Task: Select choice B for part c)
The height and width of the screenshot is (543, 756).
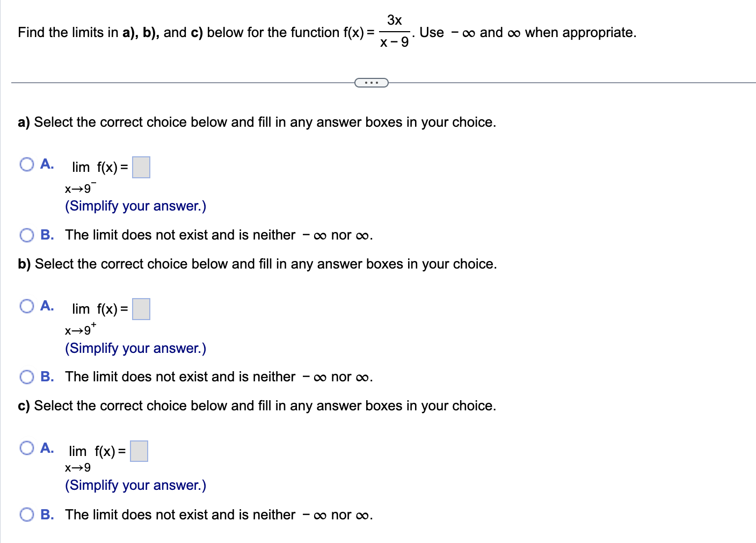Action: click(26, 515)
